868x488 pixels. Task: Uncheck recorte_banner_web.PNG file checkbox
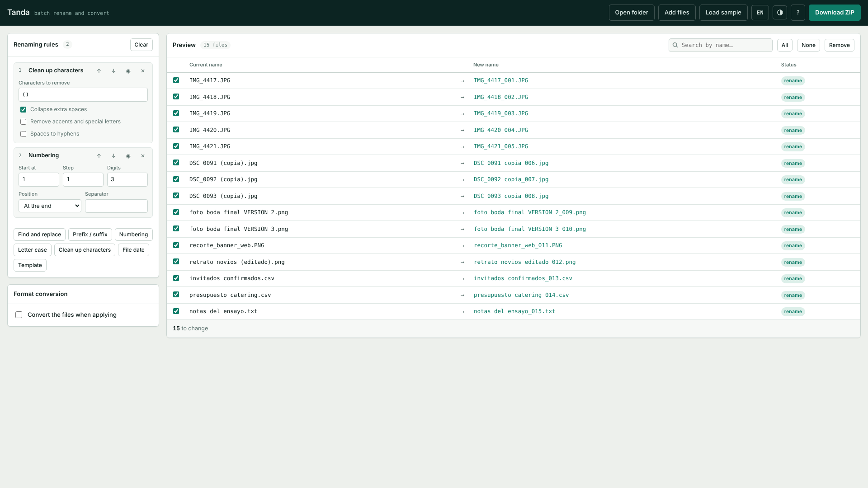click(176, 245)
